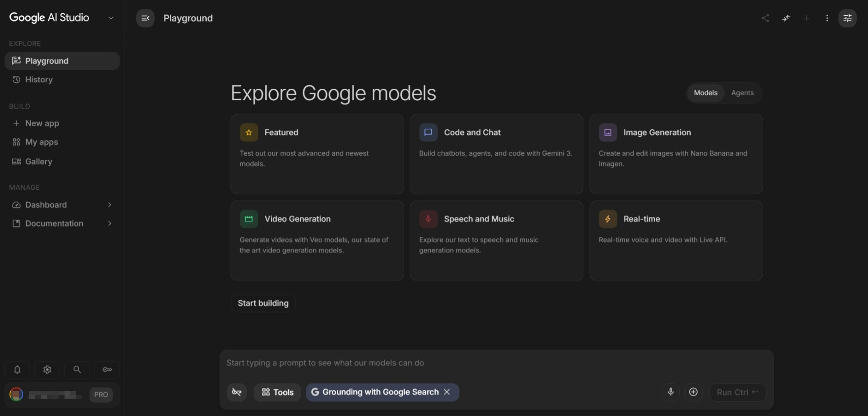Open the Image Generation card
This screenshot has width=868, height=416.
click(x=676, y=154)
